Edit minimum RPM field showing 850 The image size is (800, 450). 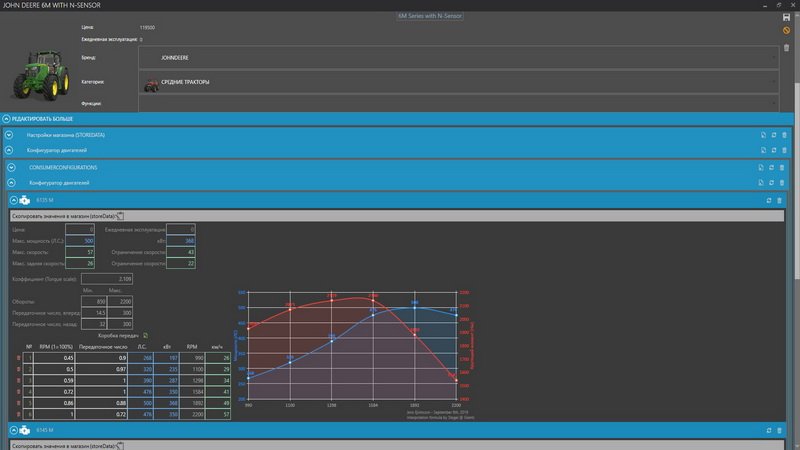[x=94, y=302]
